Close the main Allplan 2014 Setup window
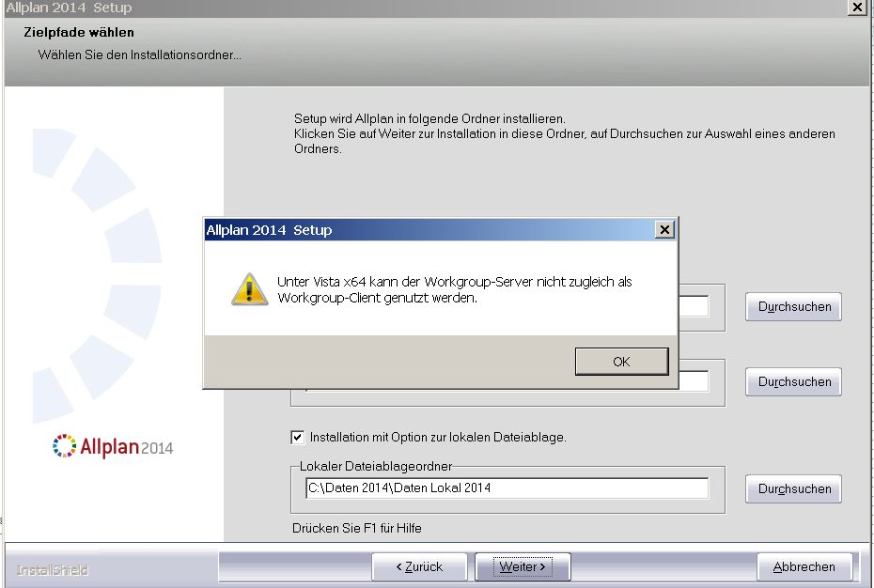The height and width of the screenshot is (588, 874). pyautogui.click(x=856, y=8)
